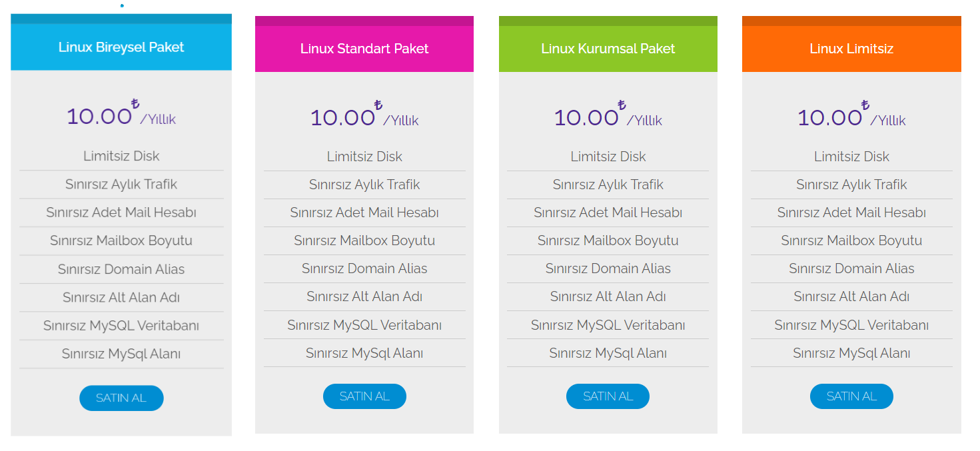Click the 10.00 price in Kurumsal package
Screen dimensions: 980x451
(587, 117)
